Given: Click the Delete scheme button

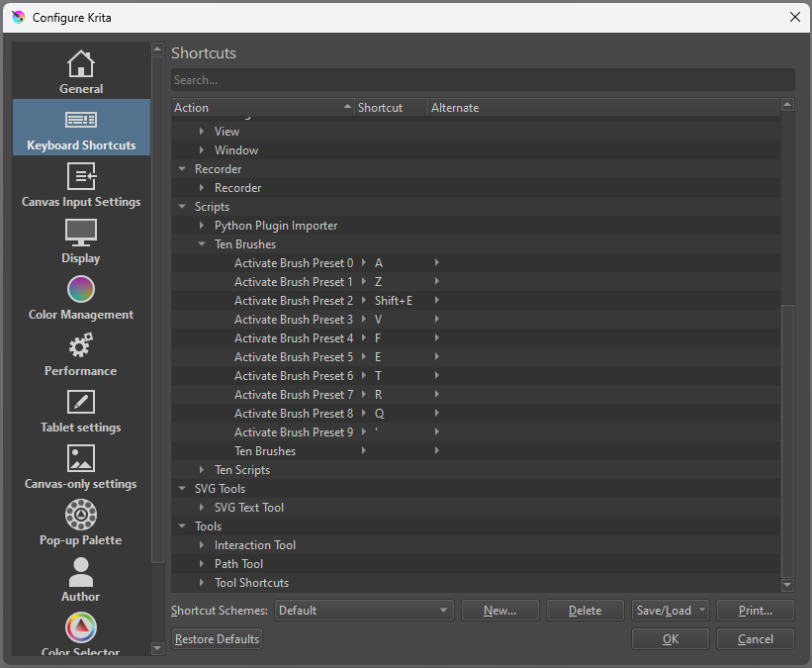Looking at the screenshot, I should (x=585, y=611).
